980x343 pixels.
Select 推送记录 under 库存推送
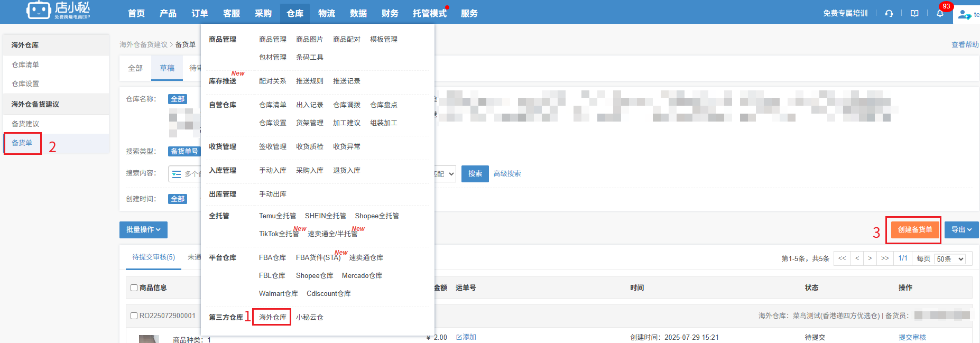(347, 81)
